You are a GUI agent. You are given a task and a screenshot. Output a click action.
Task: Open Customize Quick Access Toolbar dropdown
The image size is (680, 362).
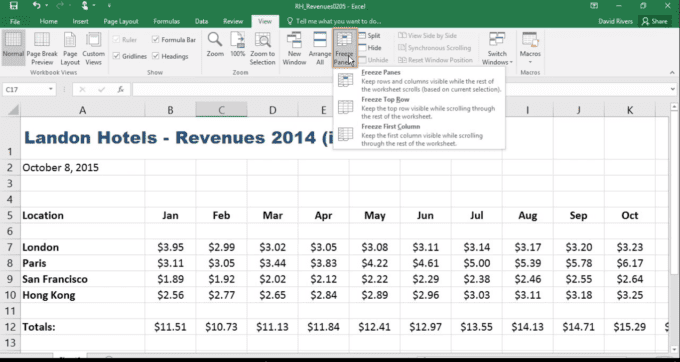[109, 6]
